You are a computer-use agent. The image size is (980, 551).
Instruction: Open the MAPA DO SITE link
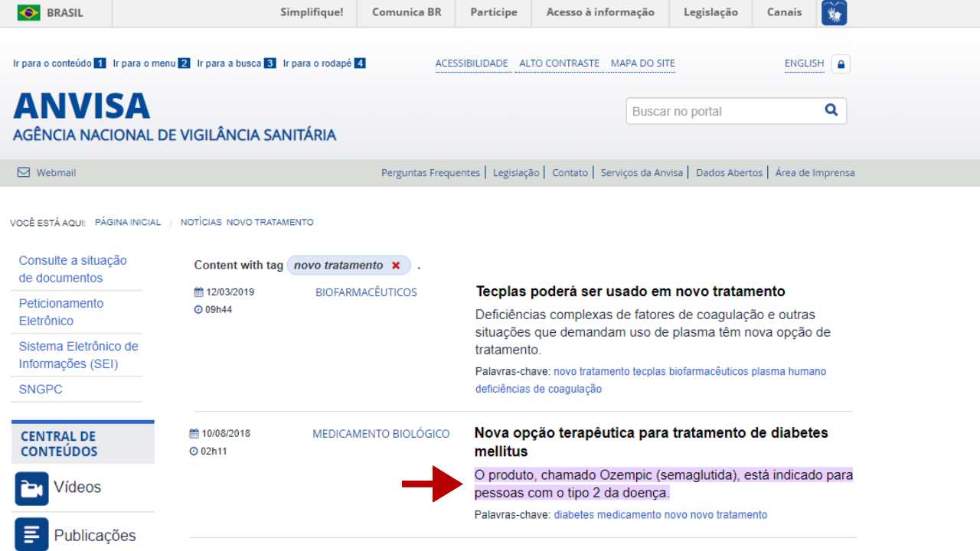coord(643,64)
